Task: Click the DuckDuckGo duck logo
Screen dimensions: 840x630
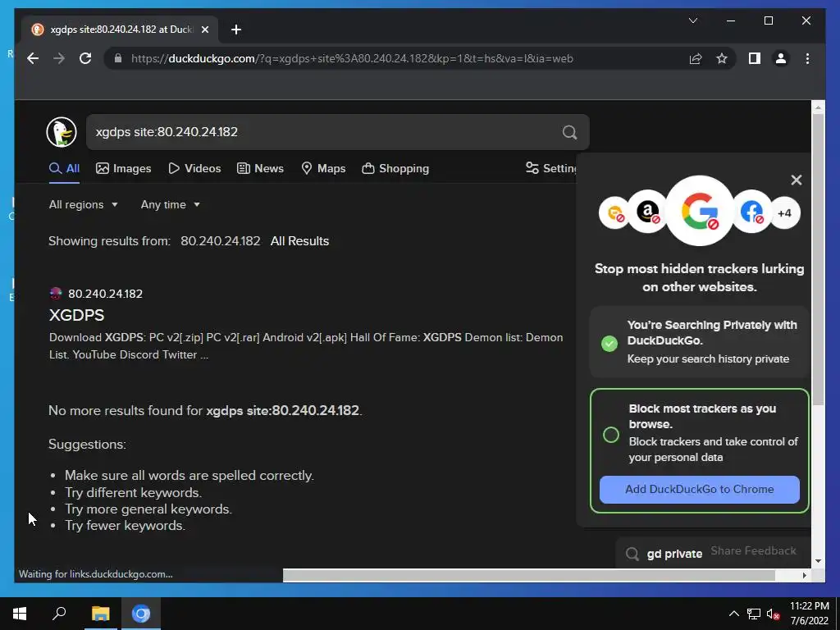Action: [61, 132]
